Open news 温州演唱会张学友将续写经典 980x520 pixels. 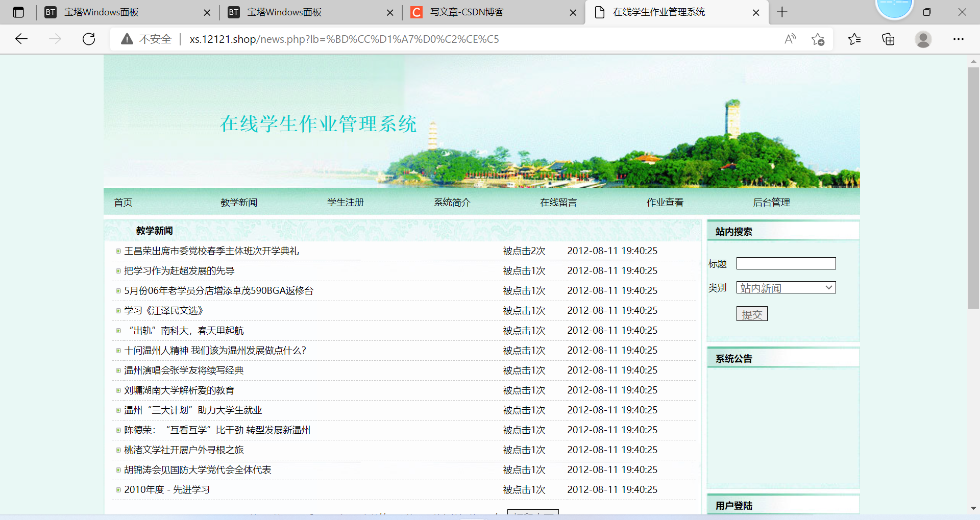184,370
